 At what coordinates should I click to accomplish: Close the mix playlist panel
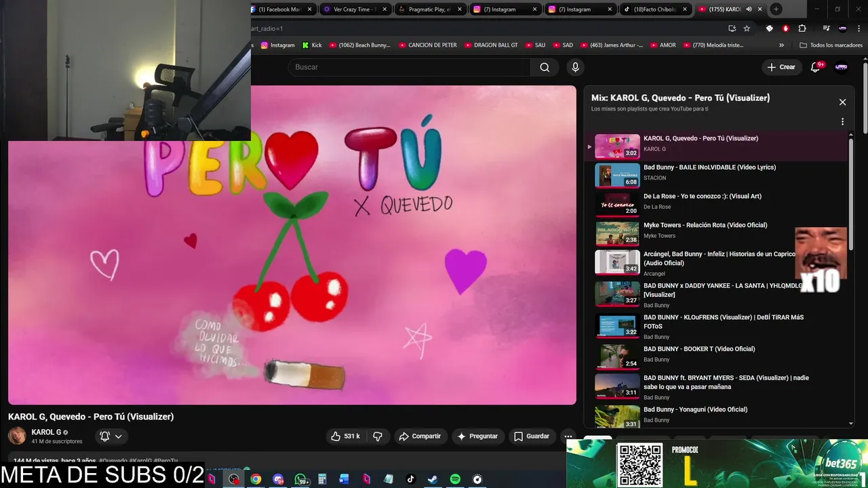point(842,102)
